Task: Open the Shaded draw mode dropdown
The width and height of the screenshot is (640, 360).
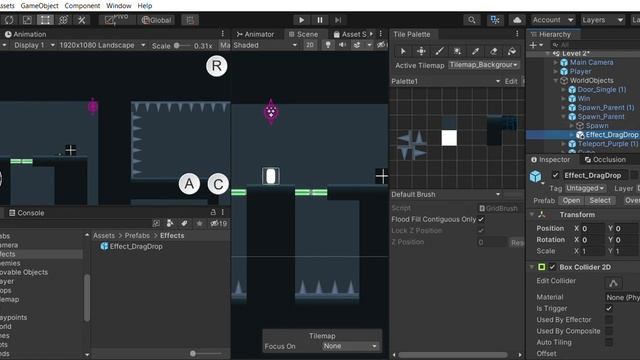Action: [265, 45]
